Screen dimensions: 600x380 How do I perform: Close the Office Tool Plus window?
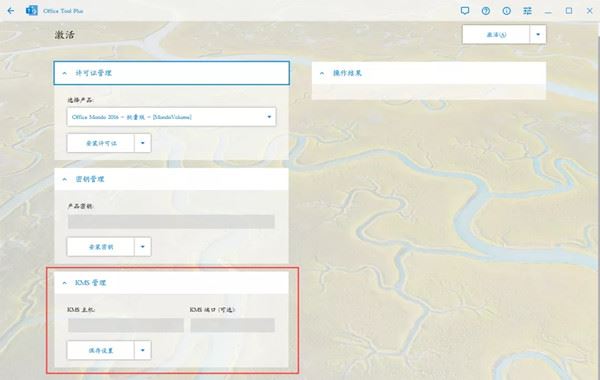click(x=590, y=11)
